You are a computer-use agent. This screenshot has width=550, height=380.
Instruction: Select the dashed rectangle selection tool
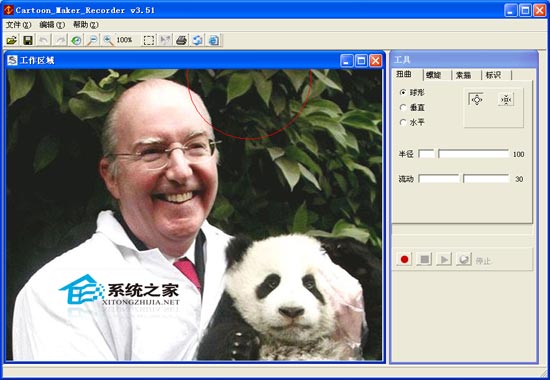click(149, 40)
